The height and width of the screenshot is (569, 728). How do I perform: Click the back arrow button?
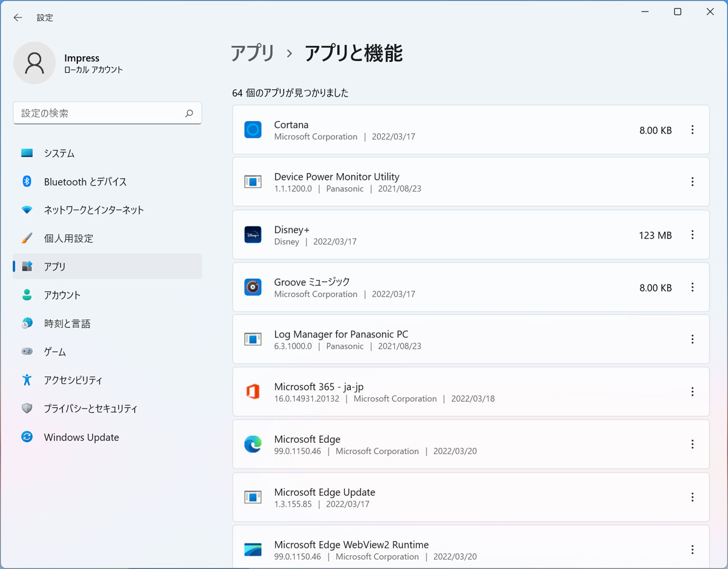(18, 17)
